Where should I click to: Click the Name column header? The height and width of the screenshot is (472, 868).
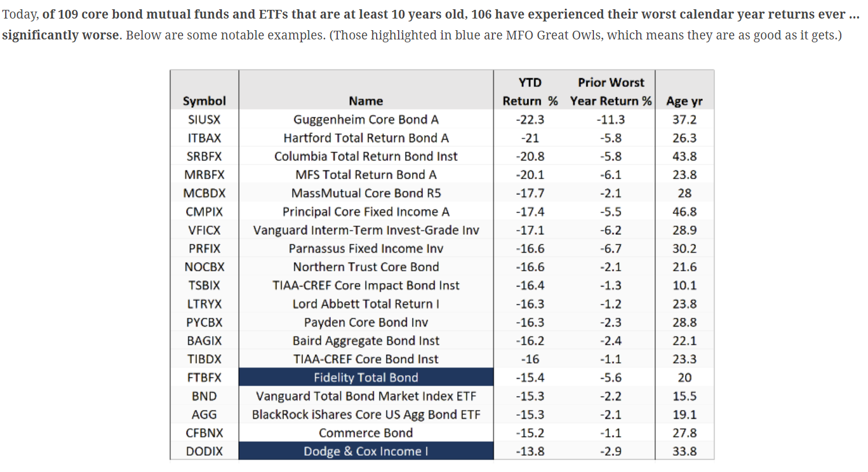click(x=366, y=101)
